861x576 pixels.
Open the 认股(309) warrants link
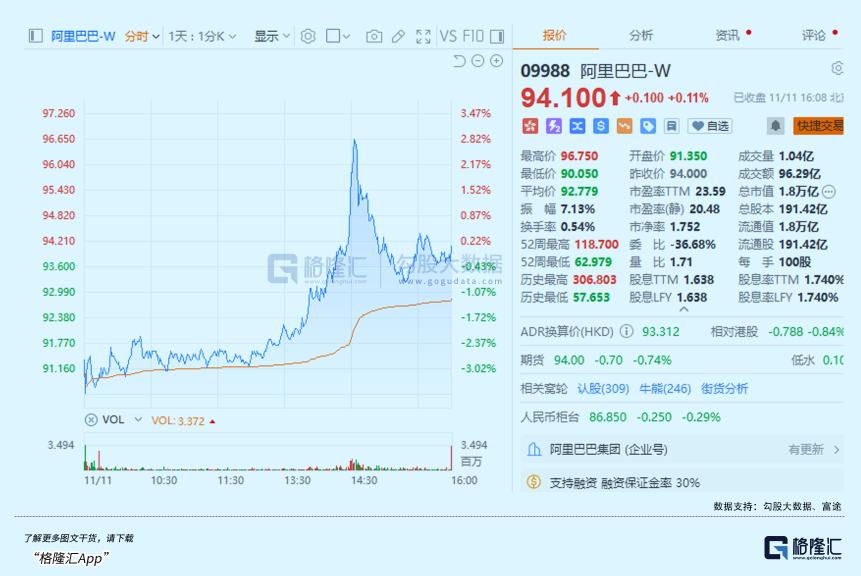(x=603, y=389)
